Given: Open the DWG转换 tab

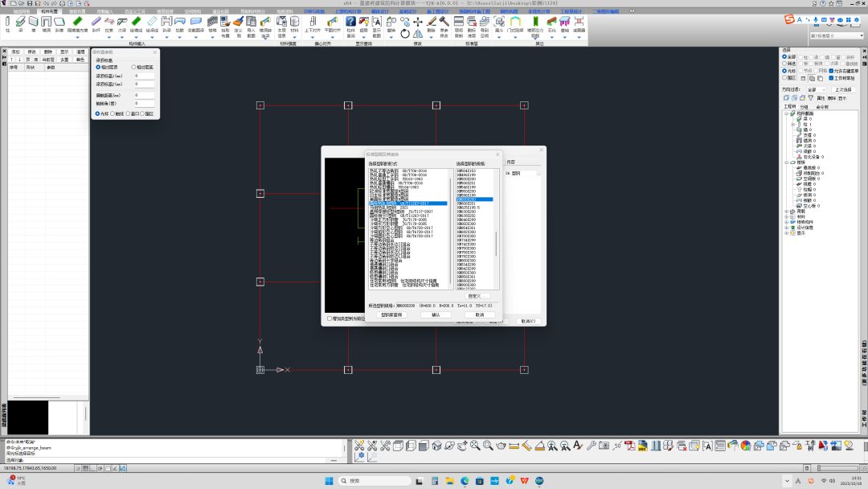Looking at the screenshot, I should [x=314, y=11].
